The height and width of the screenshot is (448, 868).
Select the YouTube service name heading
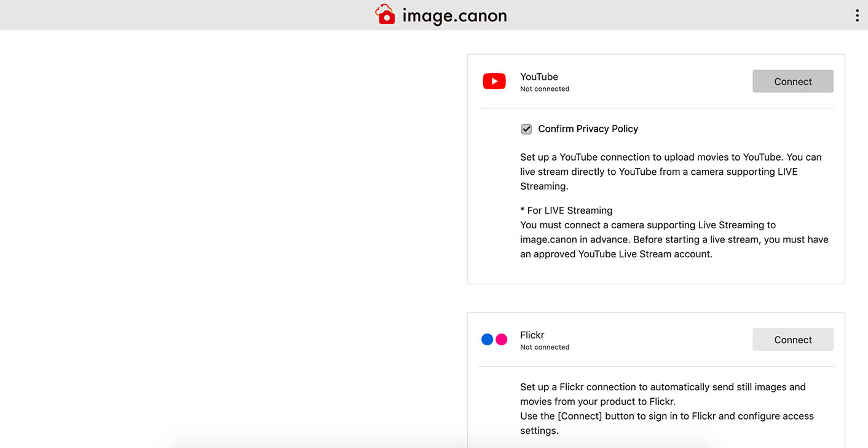coord(539,77)
